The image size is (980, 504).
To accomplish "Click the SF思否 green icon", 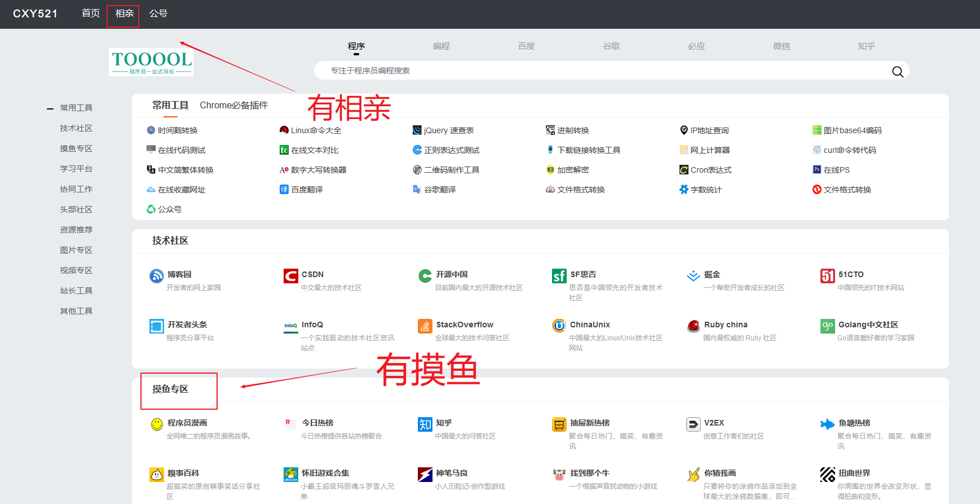I will (x=559, y=276).
